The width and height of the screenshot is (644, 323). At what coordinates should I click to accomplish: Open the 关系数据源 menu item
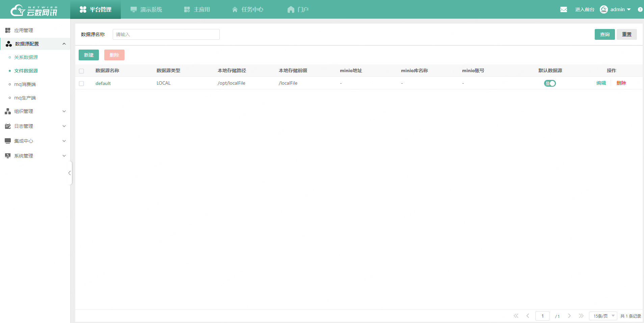[x=26, y=57]
